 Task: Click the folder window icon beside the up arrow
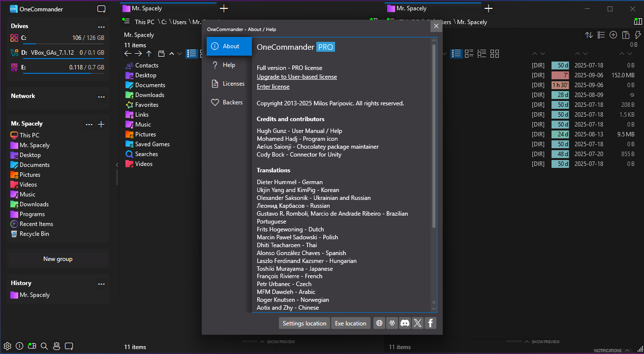[x=161, y=54]
